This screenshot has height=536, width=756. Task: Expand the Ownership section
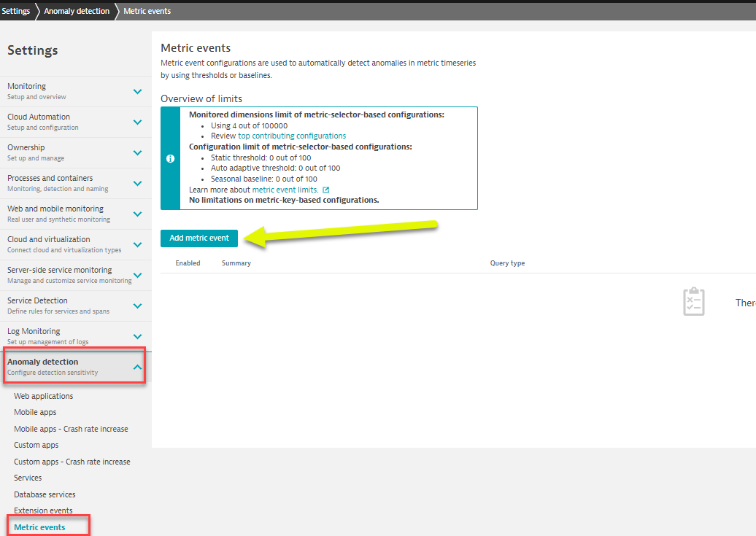(x=137, y=152)
